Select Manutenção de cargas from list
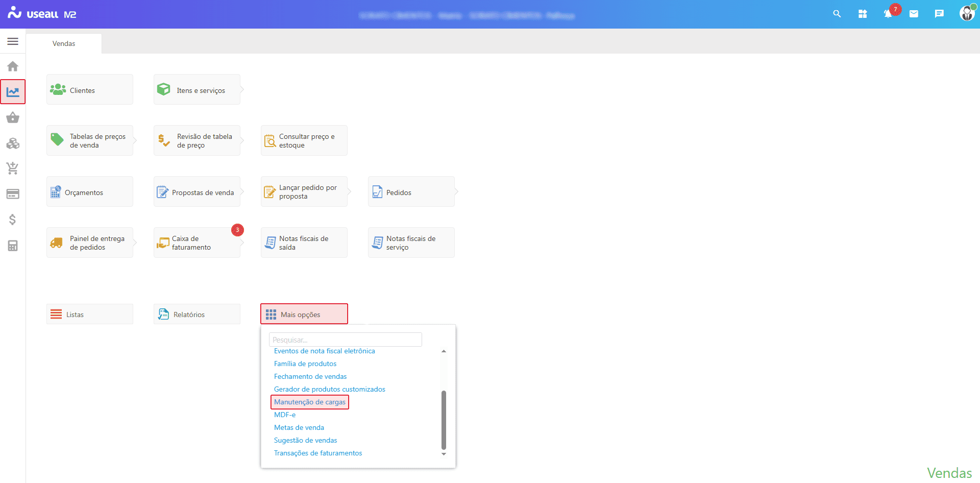The width and height of the screenshot is (980, 483). [x=310, y=402]
